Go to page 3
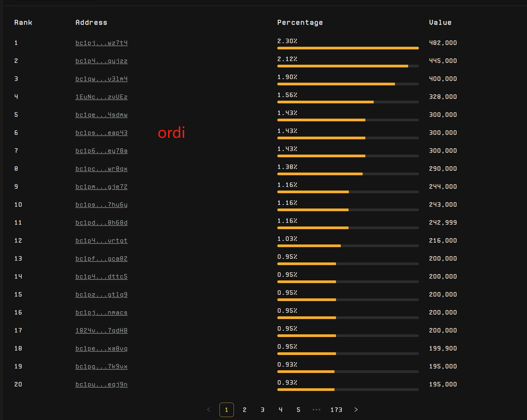This screenshot has height=420, width=527. point(263,410)
